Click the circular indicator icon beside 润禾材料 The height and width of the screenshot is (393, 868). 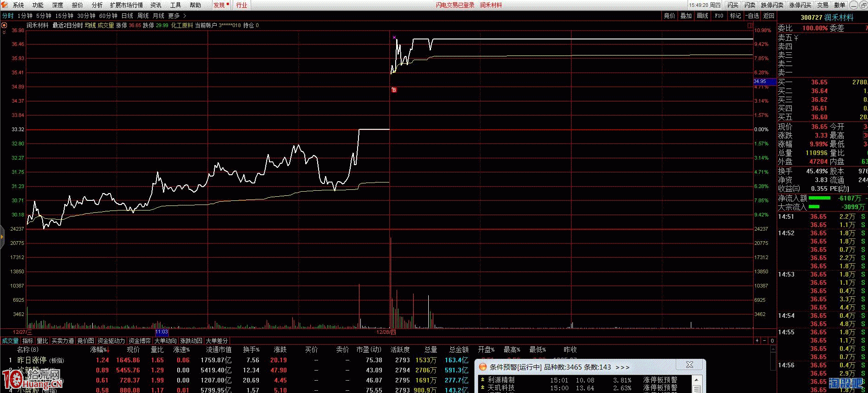(x=4, y=25)
